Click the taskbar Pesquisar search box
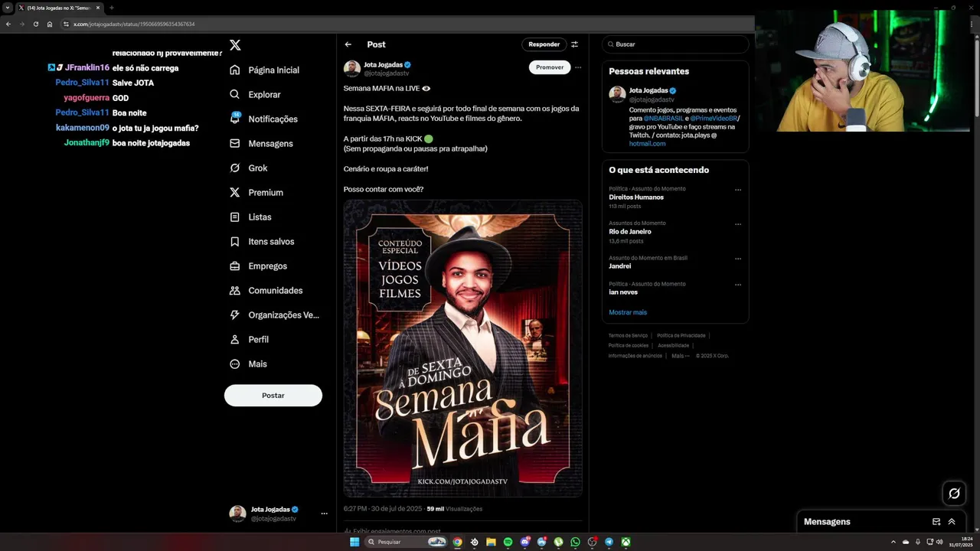The width and height of the screenshot is (980, 551). (406, 542)
